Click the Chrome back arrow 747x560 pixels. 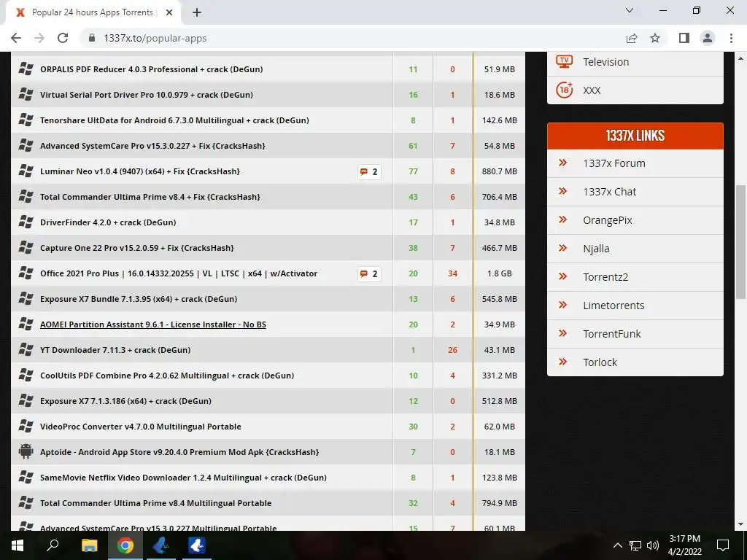[16, 38]
